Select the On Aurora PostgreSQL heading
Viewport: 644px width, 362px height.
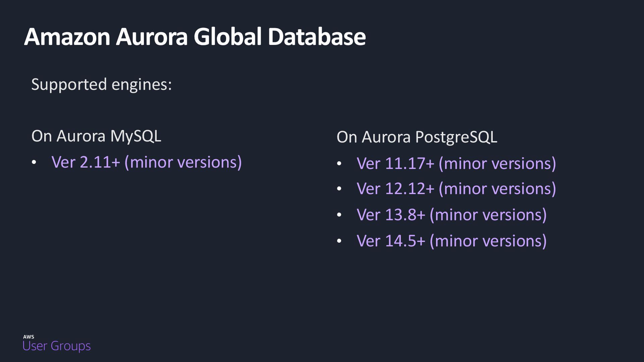(417, 137)
